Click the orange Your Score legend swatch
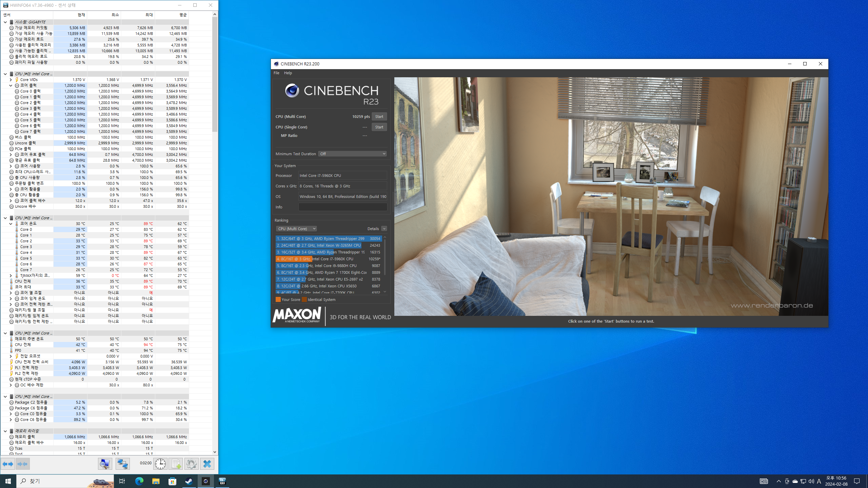868x488 pixels. click(278, 300)
